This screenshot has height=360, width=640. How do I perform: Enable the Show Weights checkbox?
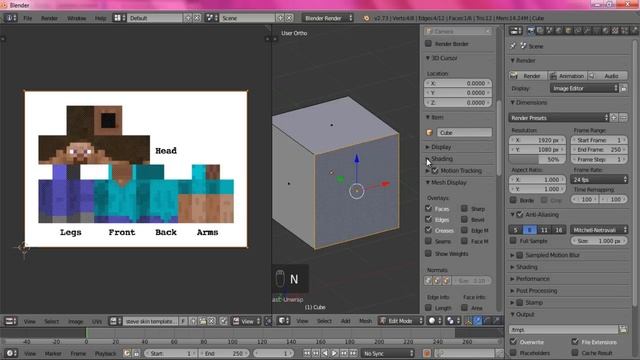click(x=428, y=253)
